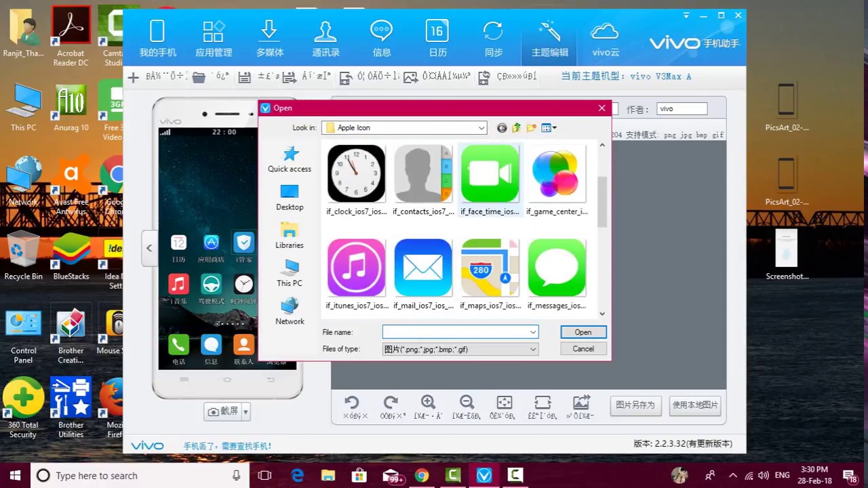
Task: Open the 我的手机 tab in vivo assistant
Action: tap(157, 38)
